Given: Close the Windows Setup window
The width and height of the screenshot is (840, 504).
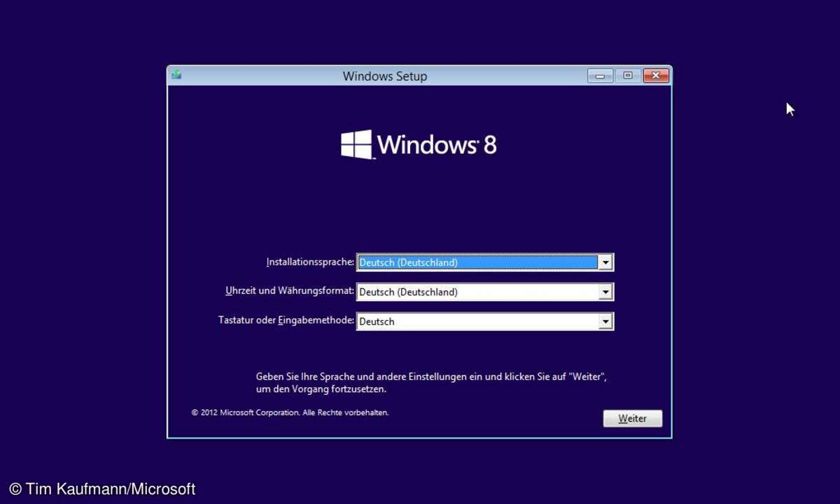Looking at the screenshot, I should 656,76.
